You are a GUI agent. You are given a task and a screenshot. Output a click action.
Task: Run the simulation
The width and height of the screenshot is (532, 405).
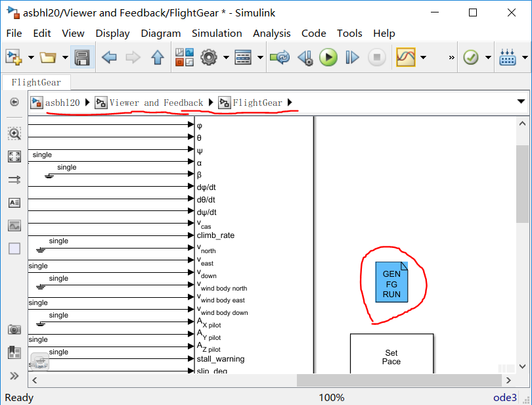pos(328,57)
